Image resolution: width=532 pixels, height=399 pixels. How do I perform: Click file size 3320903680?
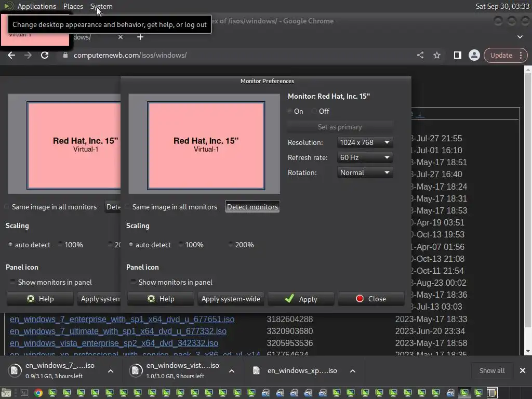tap(290, 331)
